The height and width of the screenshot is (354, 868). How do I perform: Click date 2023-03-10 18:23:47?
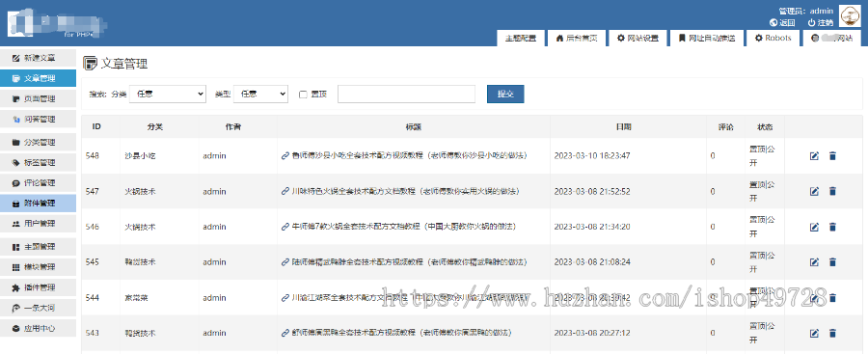tap(592, 156)
